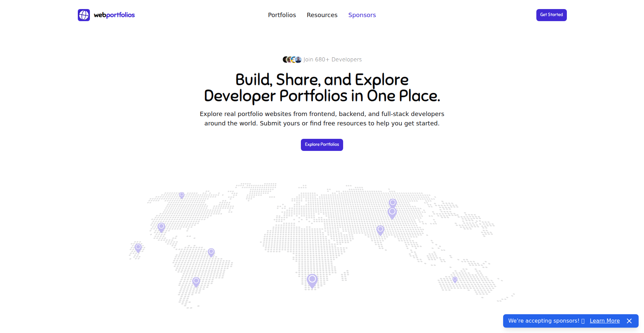This screenshot has height=333, width=644.
Task: Select the map pin in northern Canada
Action: point(182,195)
